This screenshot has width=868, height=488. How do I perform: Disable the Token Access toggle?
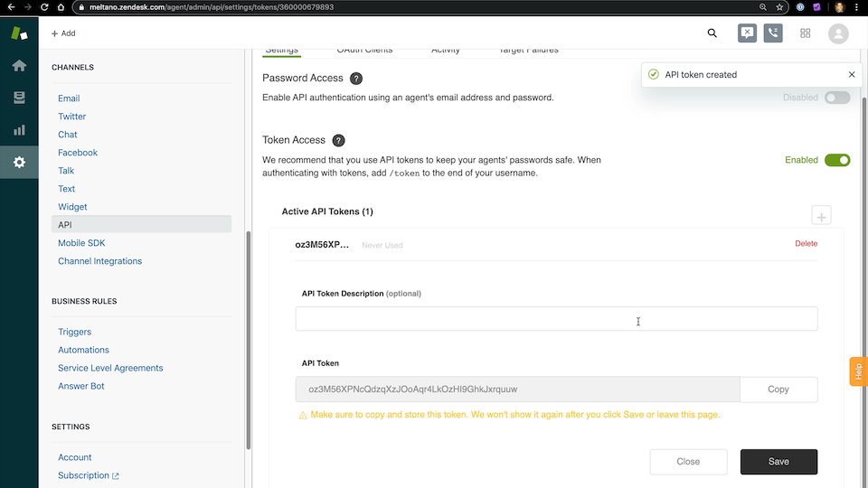[837, 160]
